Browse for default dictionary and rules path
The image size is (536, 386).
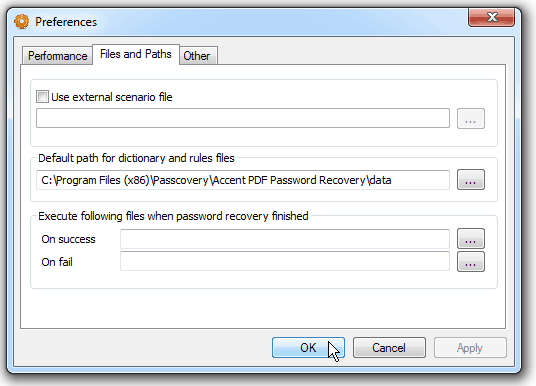point(471,179)
